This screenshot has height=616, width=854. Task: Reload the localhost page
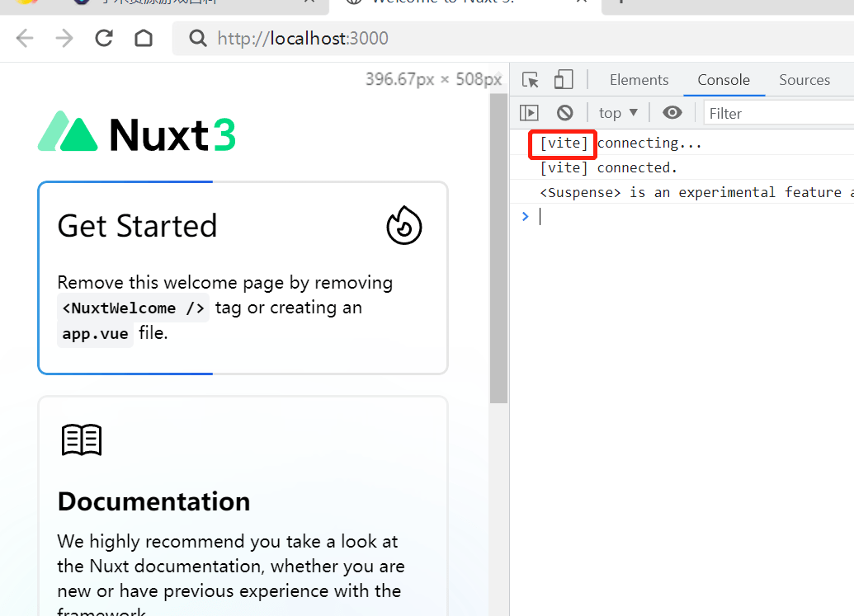(x=104, y=38)
